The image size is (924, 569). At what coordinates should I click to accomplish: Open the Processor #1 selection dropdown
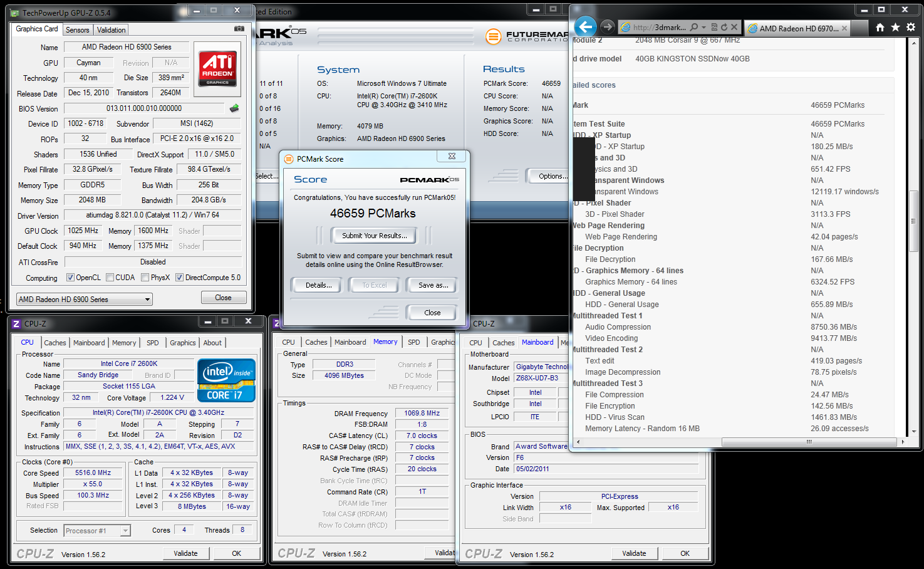tap(97, 531)
